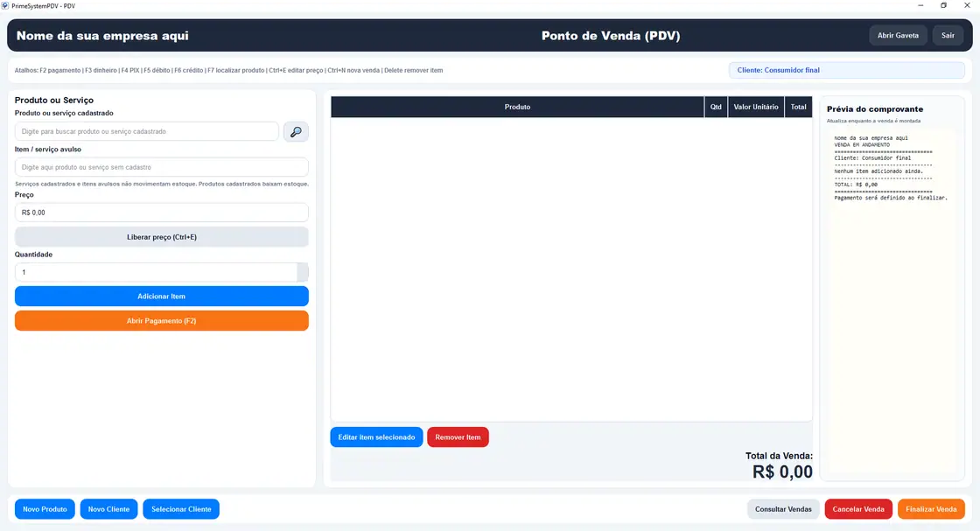Click the Produto ou Serviço panel heading
This screenshot has width=980, height=531.
53,100
